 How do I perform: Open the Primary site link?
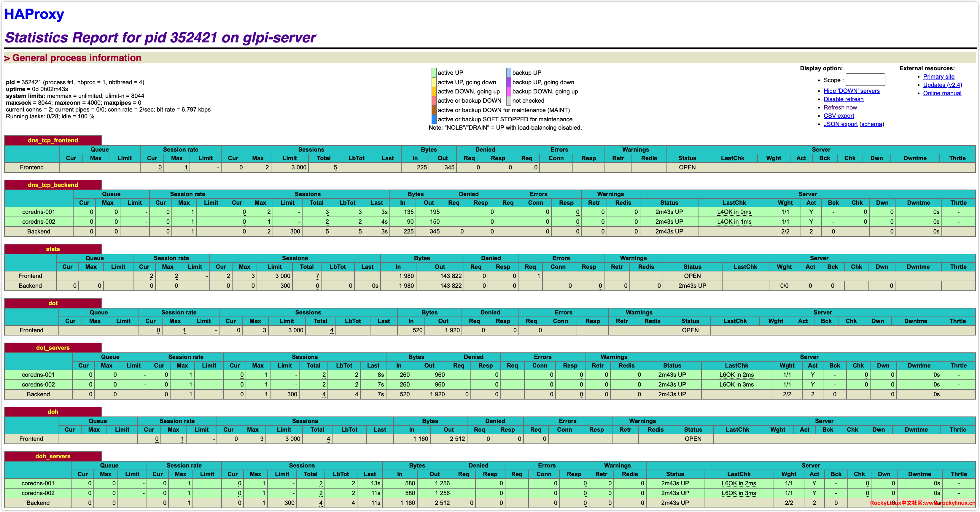938,77
